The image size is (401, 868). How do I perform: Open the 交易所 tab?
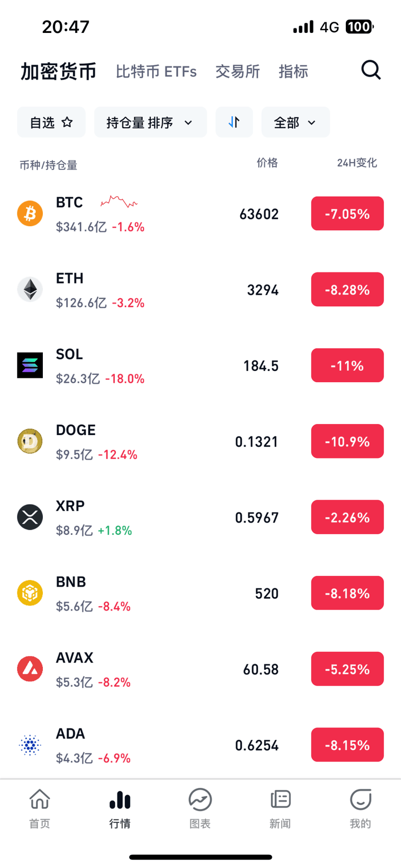tap(238, 71)
